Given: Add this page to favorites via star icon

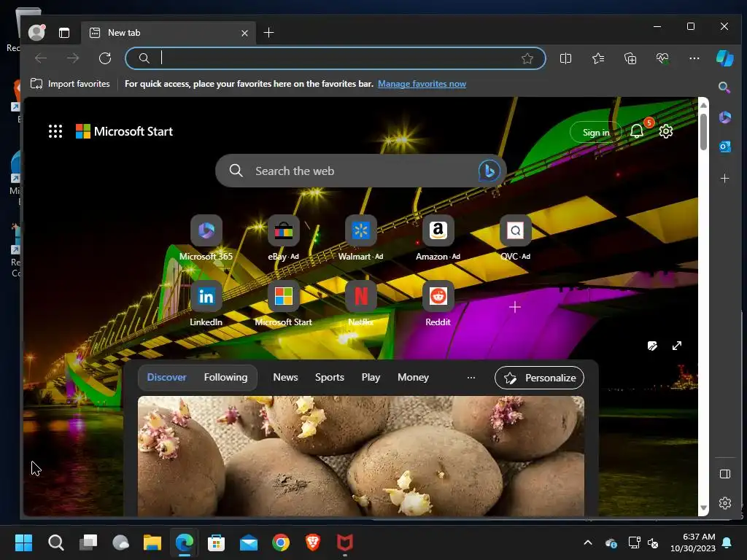Looking at the screenshot, I should pyautogui.click(x=527, y=58).
